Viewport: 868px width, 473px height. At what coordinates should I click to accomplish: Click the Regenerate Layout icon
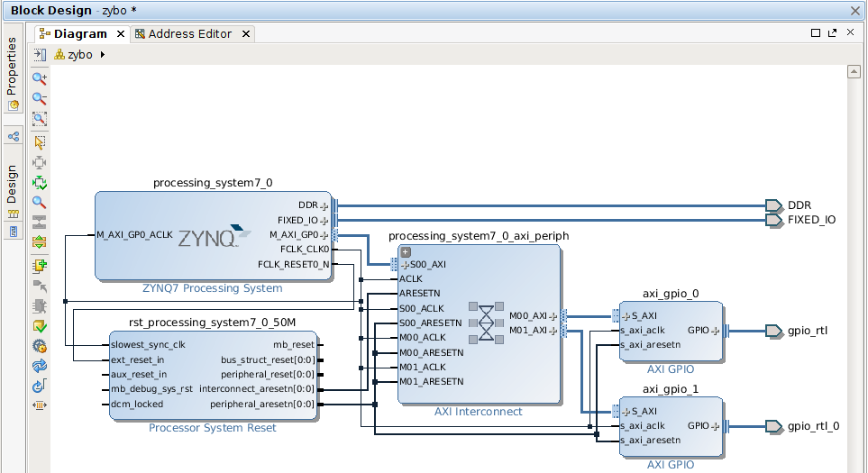click(40, 366)
